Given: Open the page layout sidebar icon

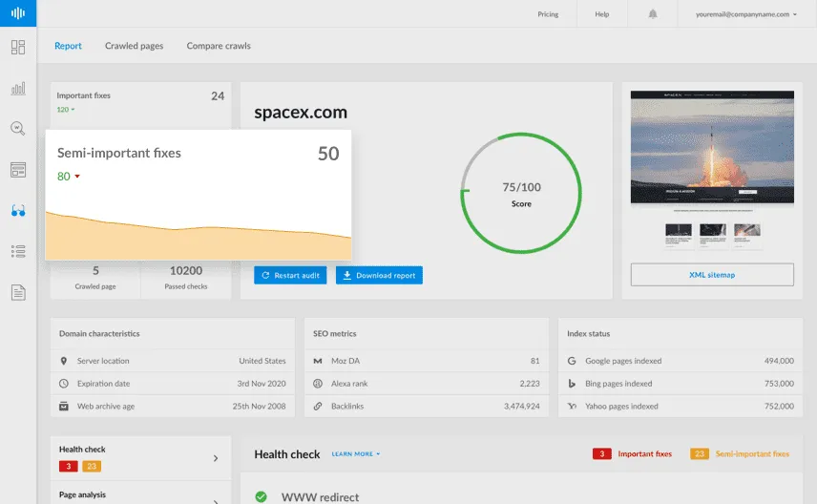Looking at the screenshot, I should coord(18,169).
